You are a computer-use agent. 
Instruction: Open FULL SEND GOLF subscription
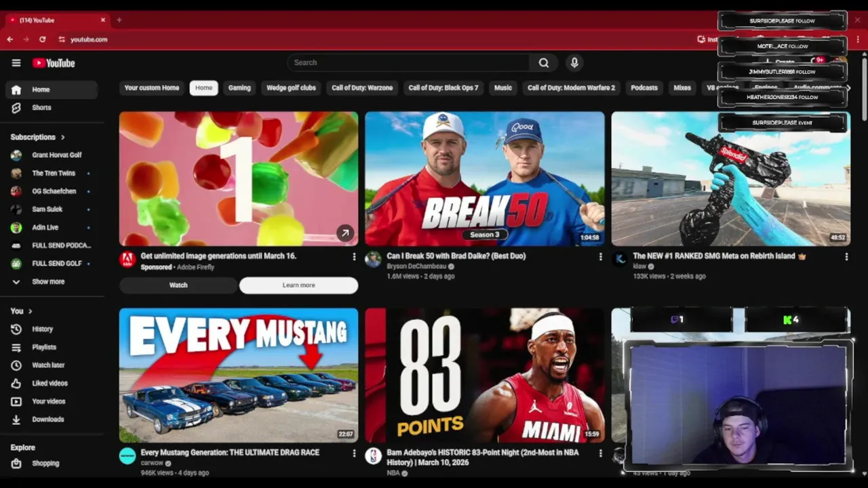coord(52,264)
